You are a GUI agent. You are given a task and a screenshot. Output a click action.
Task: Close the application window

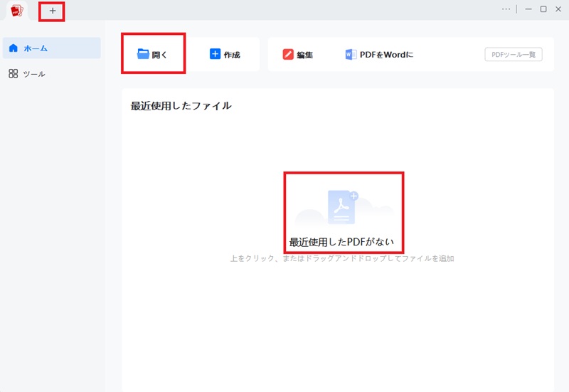[558, 9]
